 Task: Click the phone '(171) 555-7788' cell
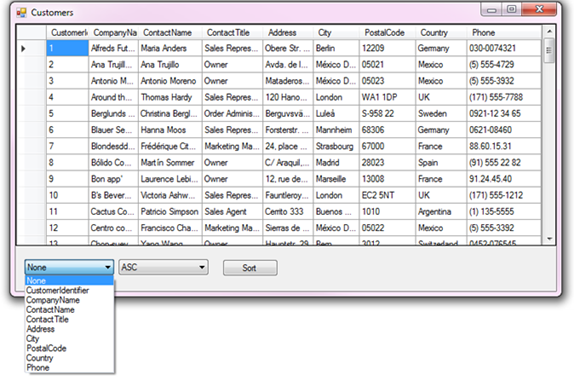pyautogui.click(x=504, y=97)
